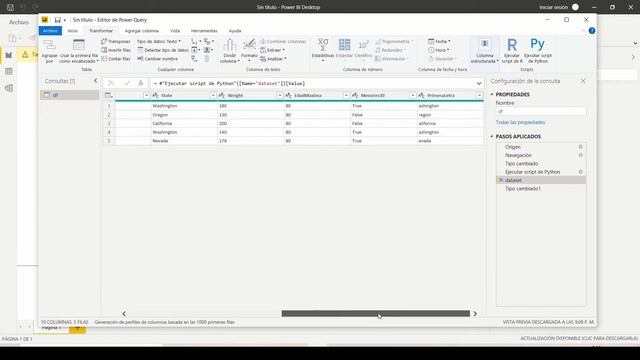Click the Nevada cell
The height and width of the screenshot is (360, 640).
click(x=184, y=141)
